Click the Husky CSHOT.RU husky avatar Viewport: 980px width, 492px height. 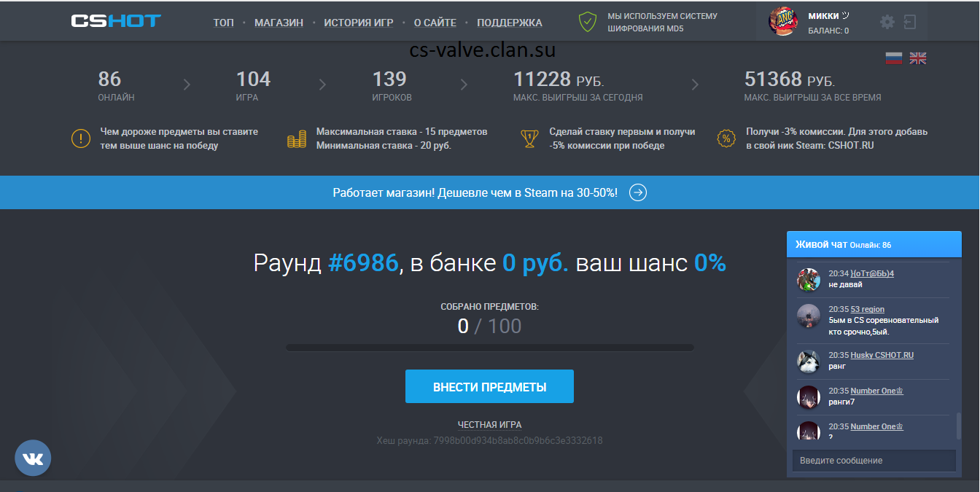click(809, 361)
